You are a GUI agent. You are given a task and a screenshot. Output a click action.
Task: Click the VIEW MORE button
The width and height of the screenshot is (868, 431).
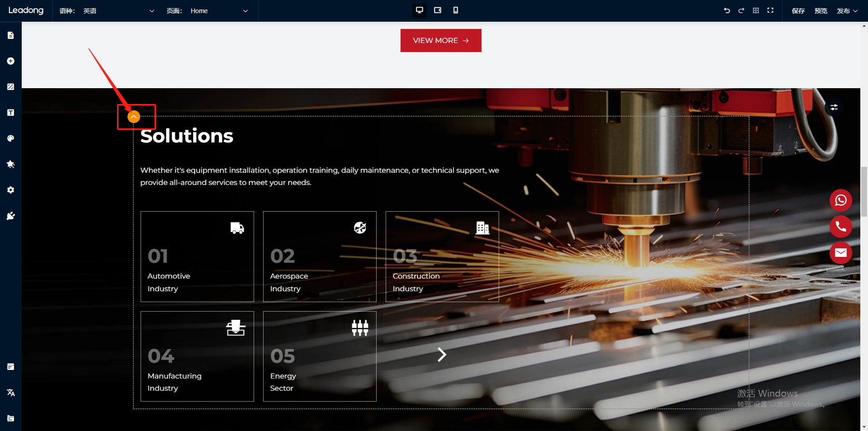coord(441,41)
